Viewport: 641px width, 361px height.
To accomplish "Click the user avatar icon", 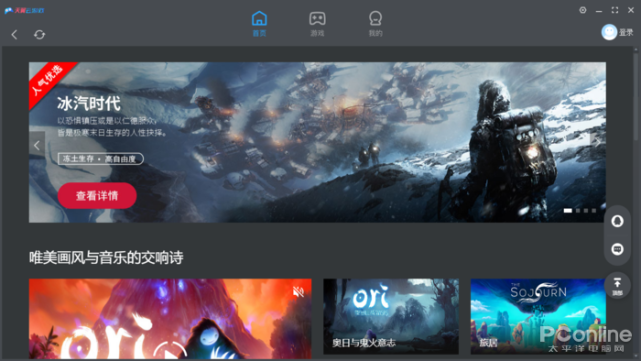I will click(x=609, y=32).
